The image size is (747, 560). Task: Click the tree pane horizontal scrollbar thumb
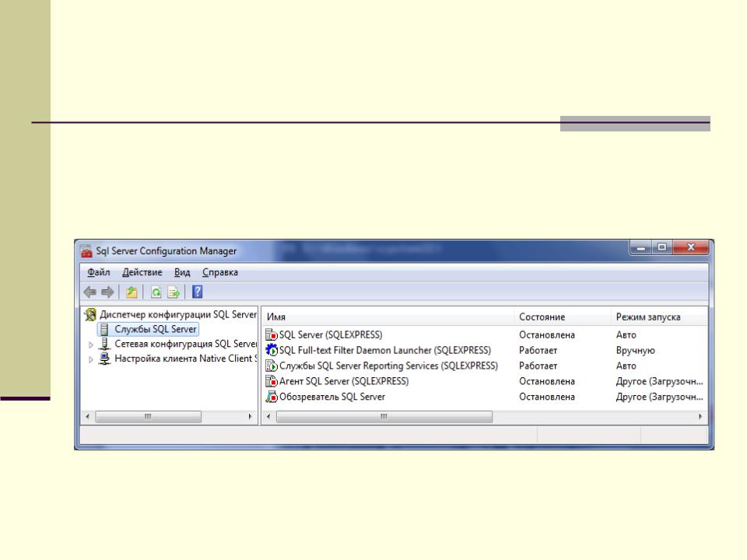[148, 417]
